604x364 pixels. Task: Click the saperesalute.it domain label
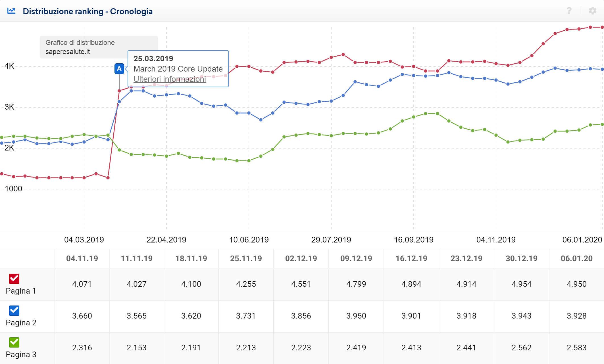click(68, 52)
